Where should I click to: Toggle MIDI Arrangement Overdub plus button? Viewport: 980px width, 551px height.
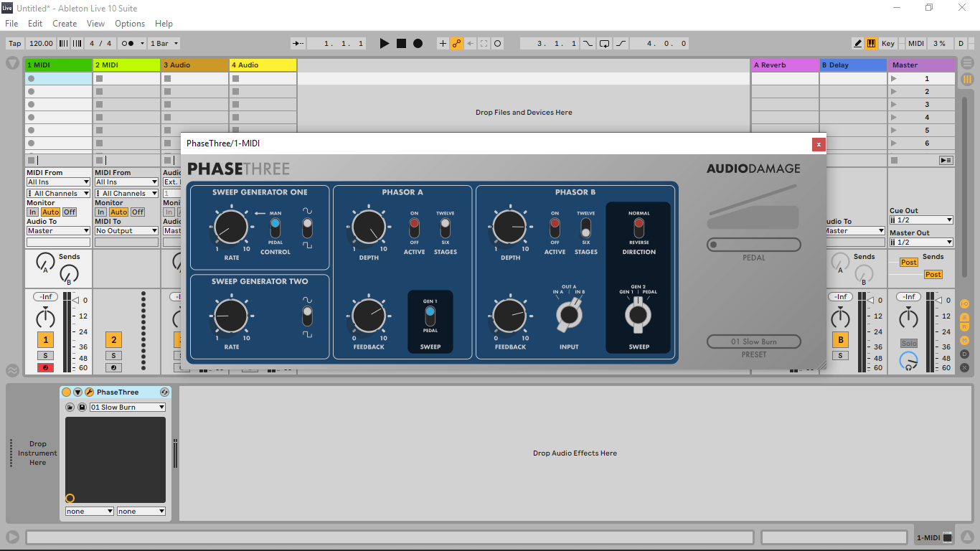point(443,44)
